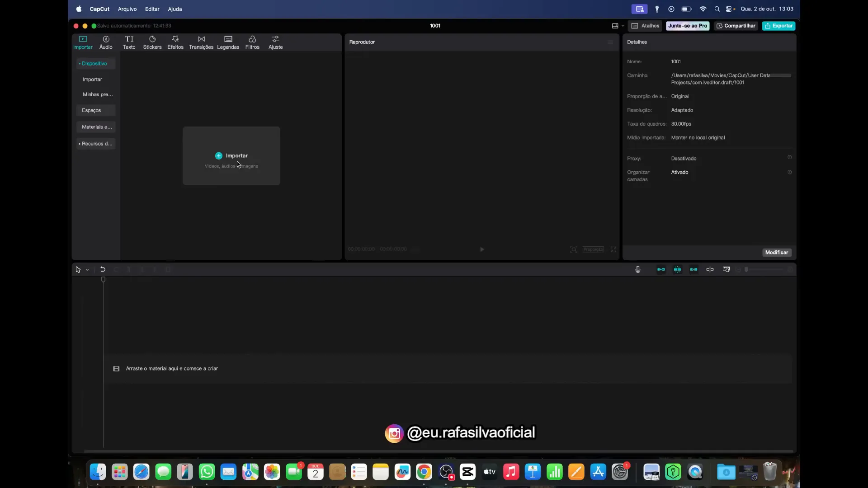868x488 pixels.
Task: Select the Importar item in sidebar
Action: point(93,80)
